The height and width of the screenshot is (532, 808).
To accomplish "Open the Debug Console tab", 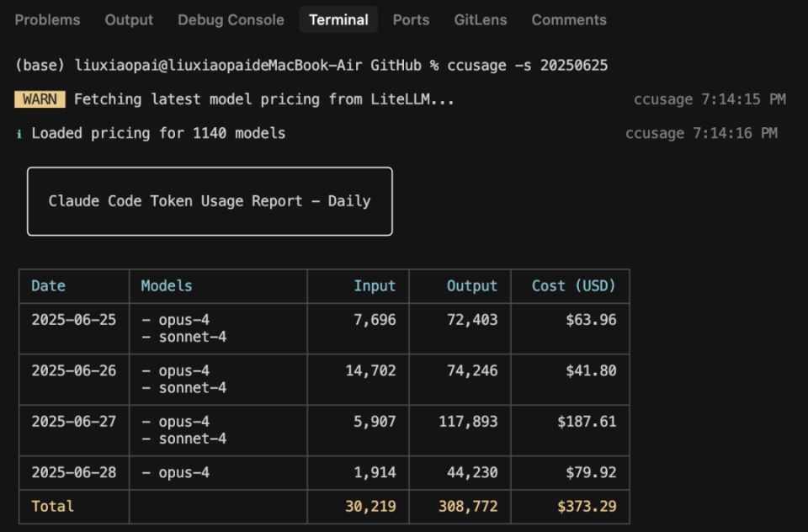I will pyautogui.click(x=231, y=19).
